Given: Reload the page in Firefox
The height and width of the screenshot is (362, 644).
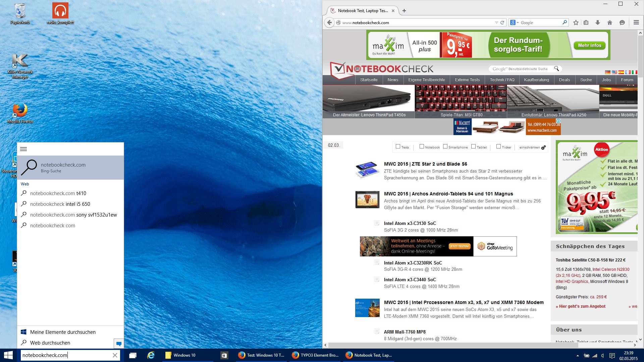Looking at the screenshot, I should click(x=502, y=23).
